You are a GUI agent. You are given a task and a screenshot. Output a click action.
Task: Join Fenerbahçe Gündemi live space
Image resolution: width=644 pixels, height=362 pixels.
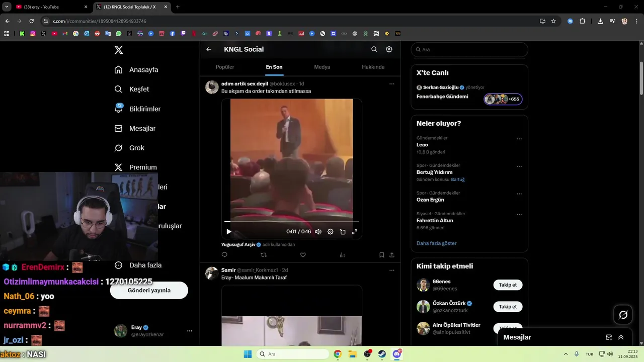click(503, 99)
